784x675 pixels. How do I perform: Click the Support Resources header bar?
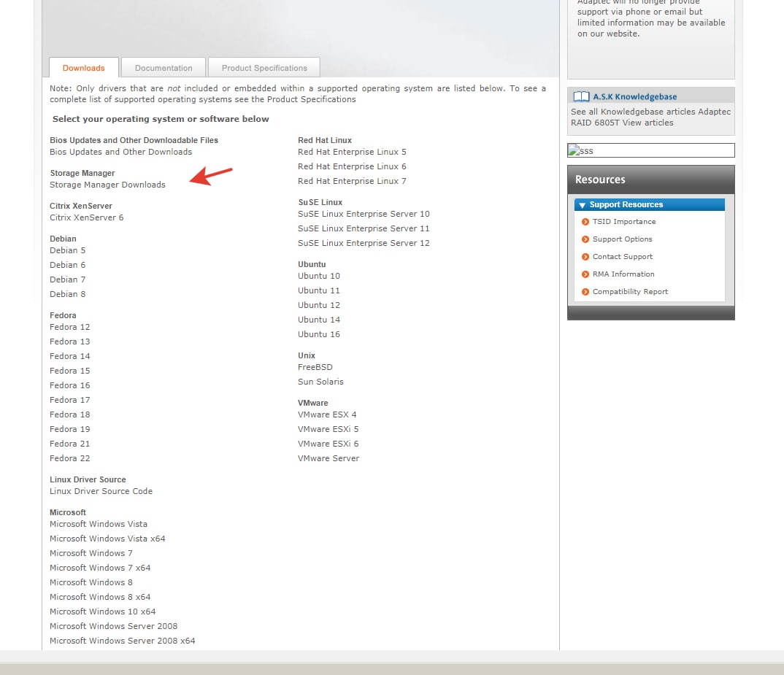[650, 204]
